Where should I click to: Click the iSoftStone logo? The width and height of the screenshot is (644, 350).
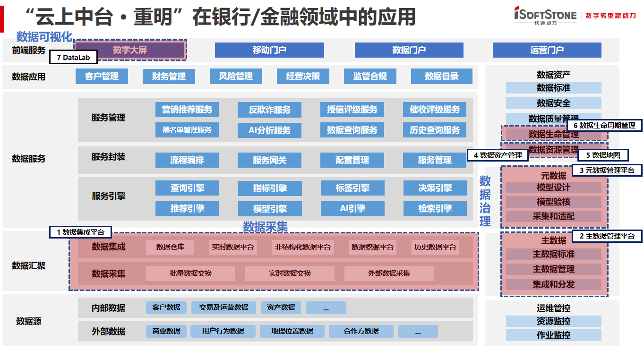pos(545,16)
